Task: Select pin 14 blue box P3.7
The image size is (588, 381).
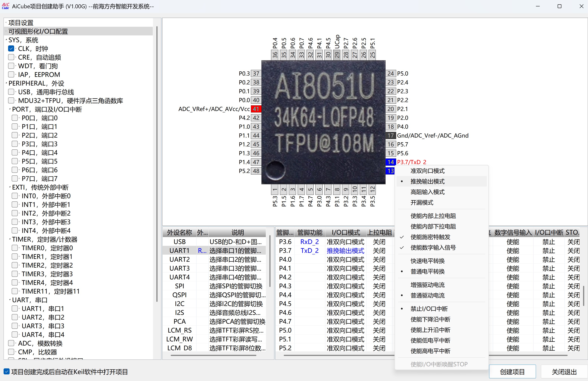Action: click(x=391, y=162)
